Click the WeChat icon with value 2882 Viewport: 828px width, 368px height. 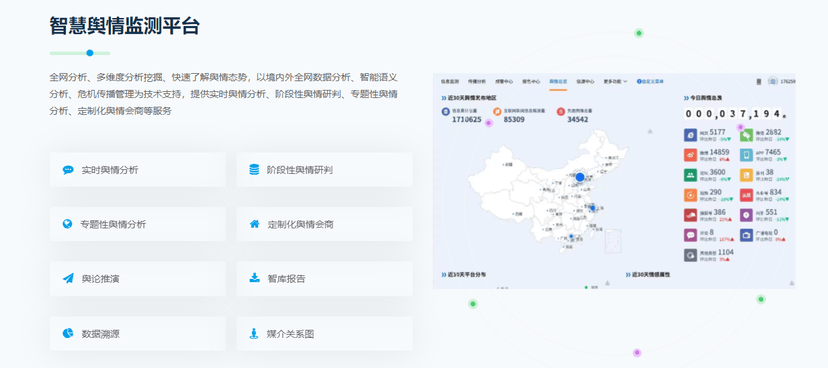(x=746, y=135)
